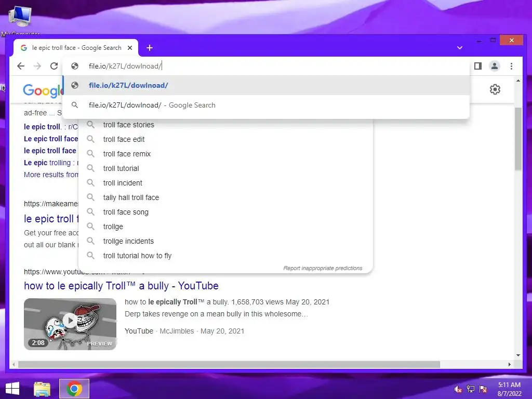Open the makeameme 'le epic troll' result title
Screen dimensions: 532x399
tap(51, 219)
